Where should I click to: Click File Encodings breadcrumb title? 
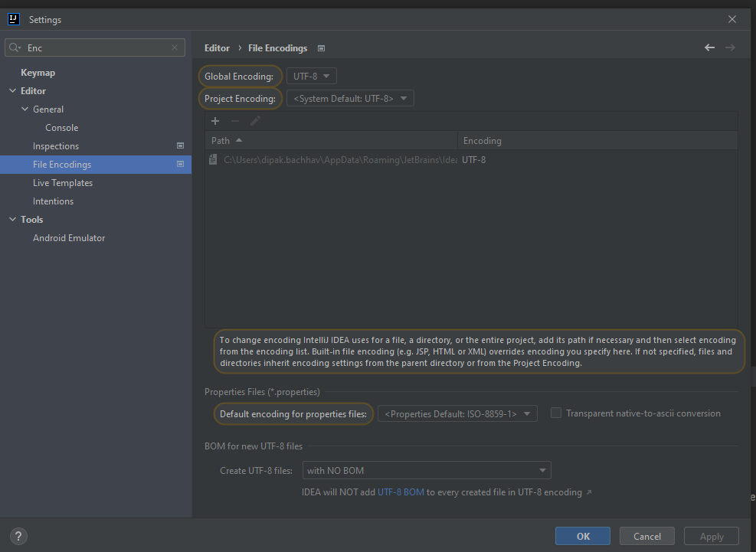tap(278, 47)
